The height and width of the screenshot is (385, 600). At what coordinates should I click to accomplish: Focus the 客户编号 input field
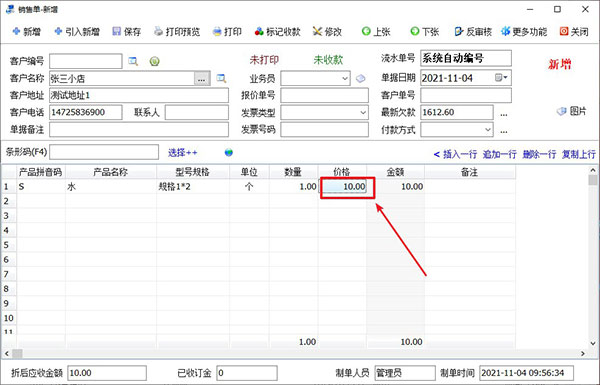tap(86, 61)
